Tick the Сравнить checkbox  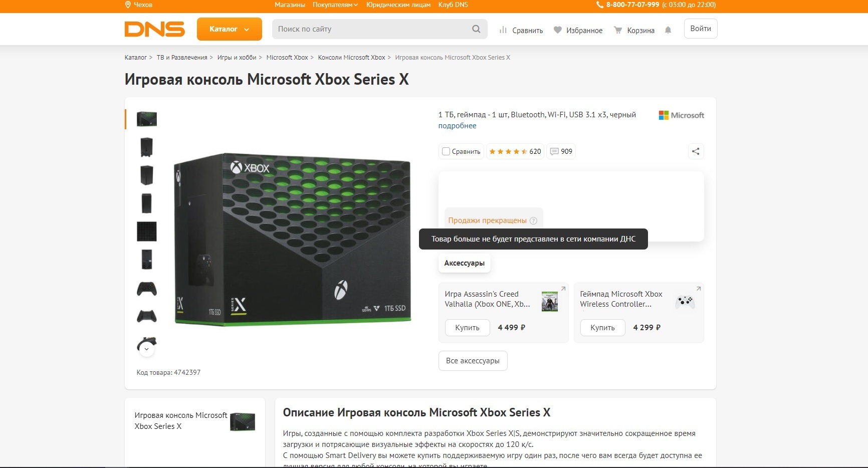pos(446,151)
